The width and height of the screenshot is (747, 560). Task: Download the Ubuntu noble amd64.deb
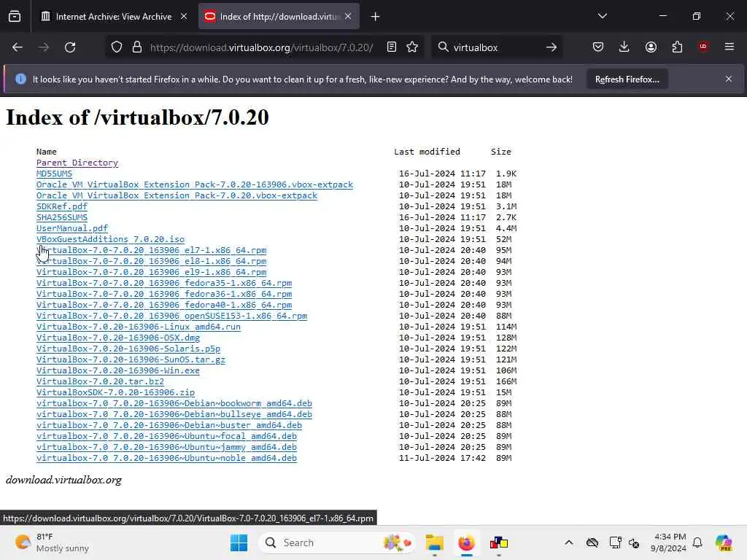[167, 459]
